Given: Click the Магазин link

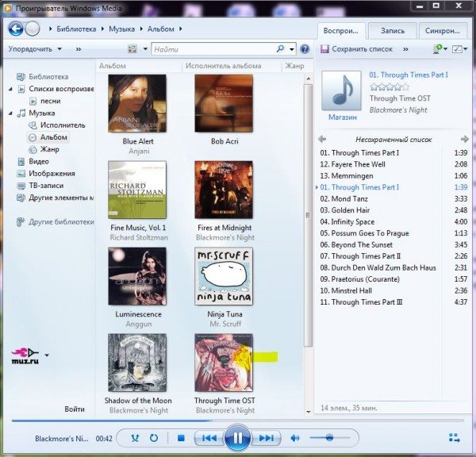Looking at the screenshot, I should (343, 117).
